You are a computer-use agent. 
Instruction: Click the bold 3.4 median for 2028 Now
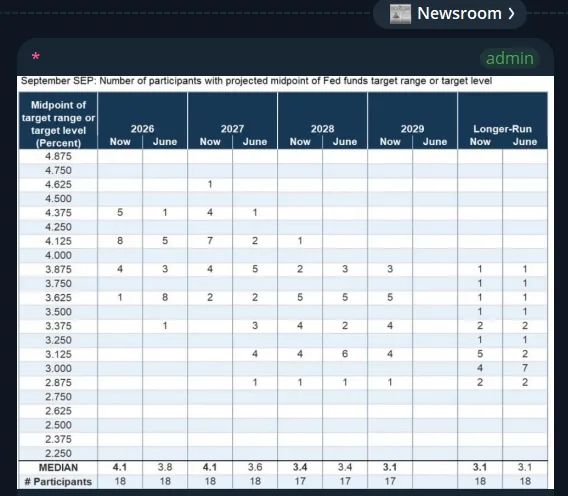[x=300, y=467]
